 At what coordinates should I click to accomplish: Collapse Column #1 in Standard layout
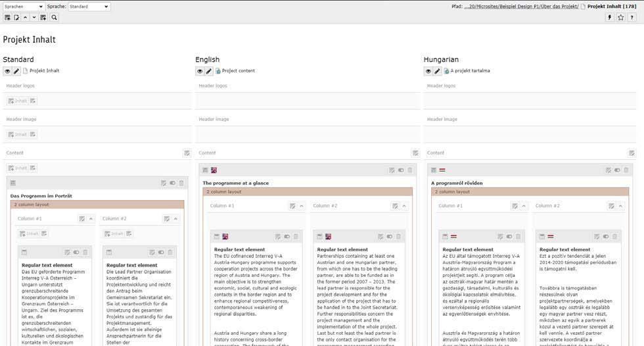[91, 218]
